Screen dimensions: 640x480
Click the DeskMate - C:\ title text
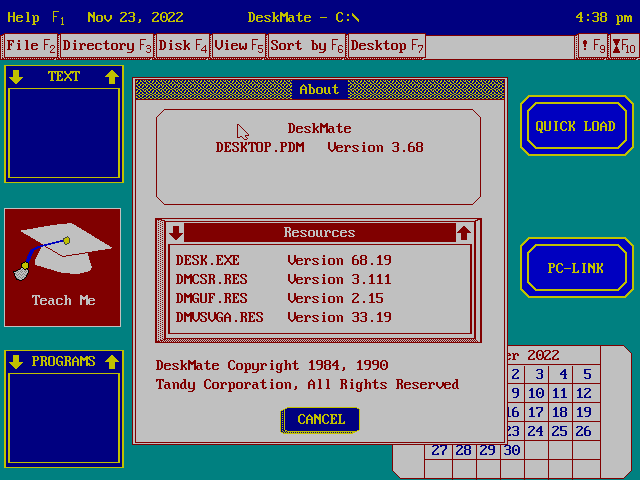point(304,18)
